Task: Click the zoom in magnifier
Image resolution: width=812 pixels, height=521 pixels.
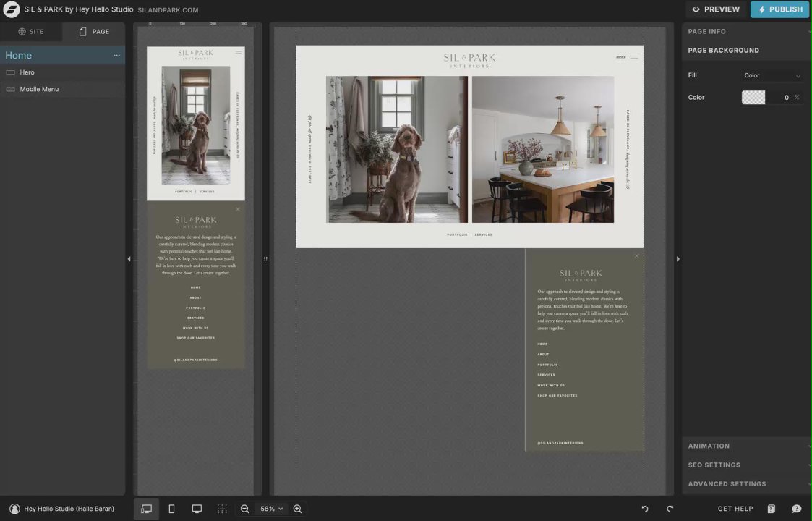Action: (x=298, y=509)
